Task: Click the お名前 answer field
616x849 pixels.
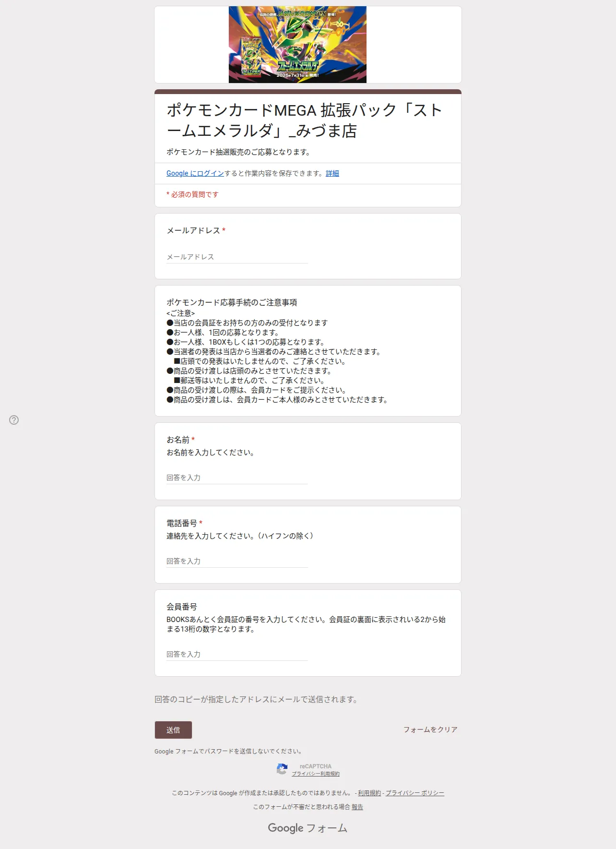Action: 237,478
